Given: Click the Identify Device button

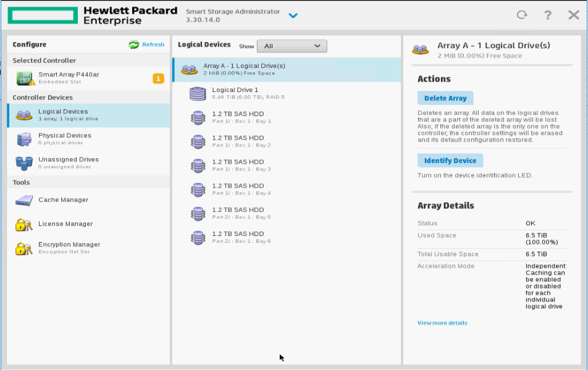Looking at the screenshot, I should pos(450,161).
